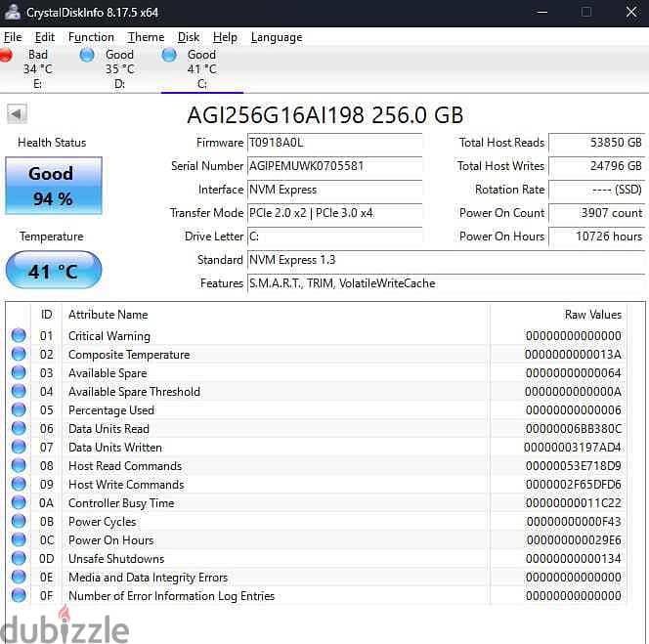Click the disk title AGI256G16AI198 256.0 GB
This screenshot has height=644, width=649.
(325, 115)
